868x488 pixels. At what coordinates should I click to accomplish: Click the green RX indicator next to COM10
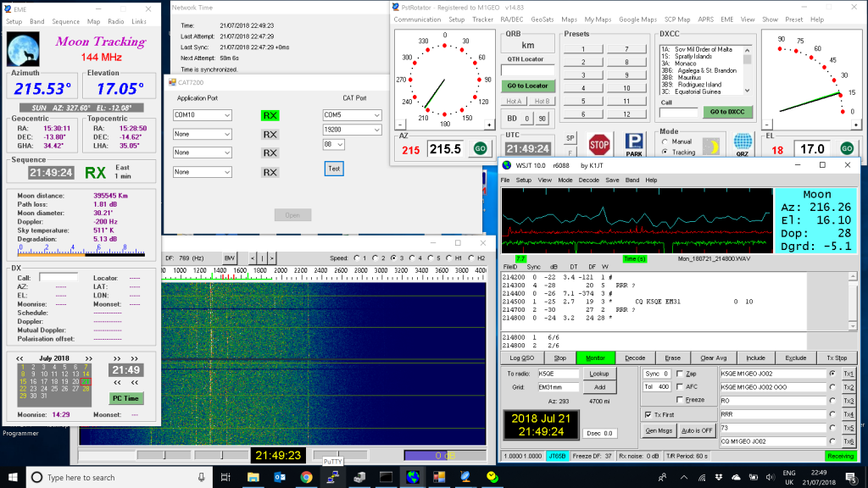tap(270, 115)
